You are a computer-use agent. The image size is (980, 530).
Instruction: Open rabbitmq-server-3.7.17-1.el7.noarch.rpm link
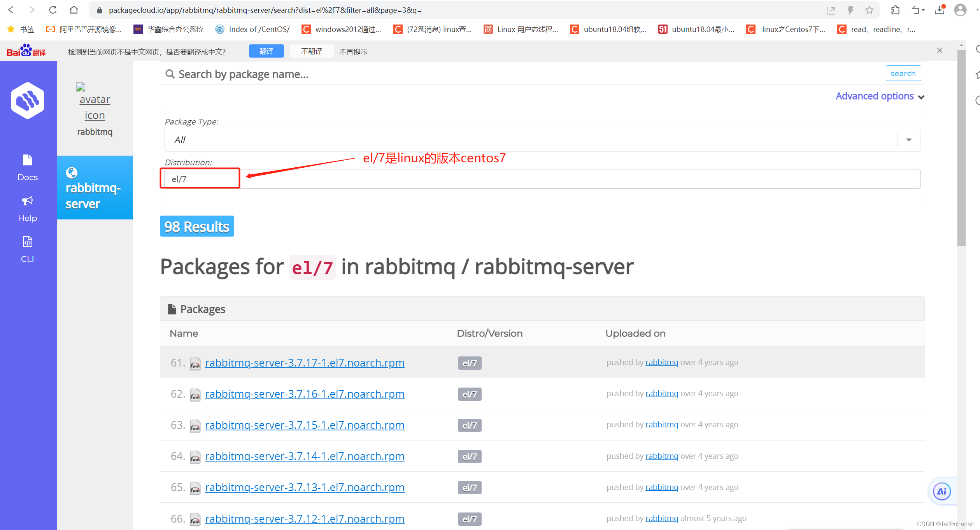tap(305, 363)
